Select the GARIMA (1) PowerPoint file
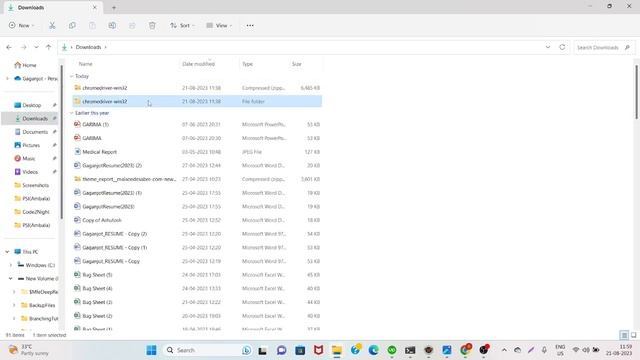640x360 pixels. tap(197, 124)
